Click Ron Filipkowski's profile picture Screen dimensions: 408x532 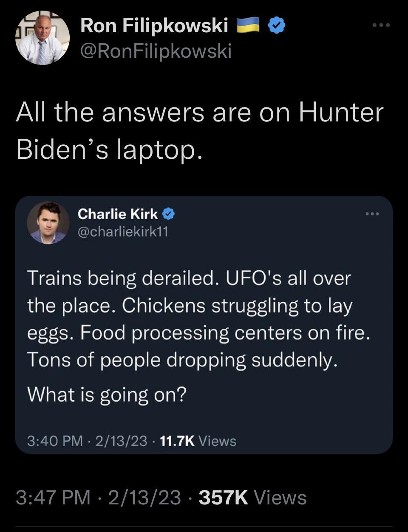coord(42,38)
